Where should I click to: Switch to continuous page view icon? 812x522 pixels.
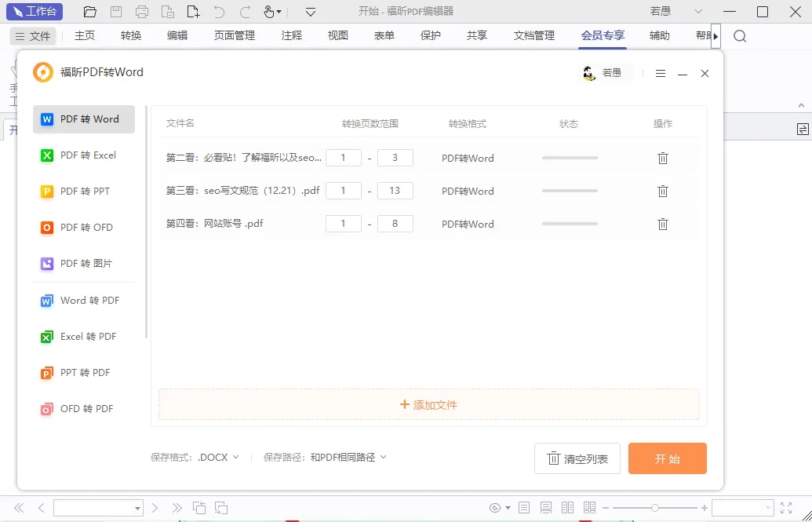pyautogui.click(x=546, y=508)
